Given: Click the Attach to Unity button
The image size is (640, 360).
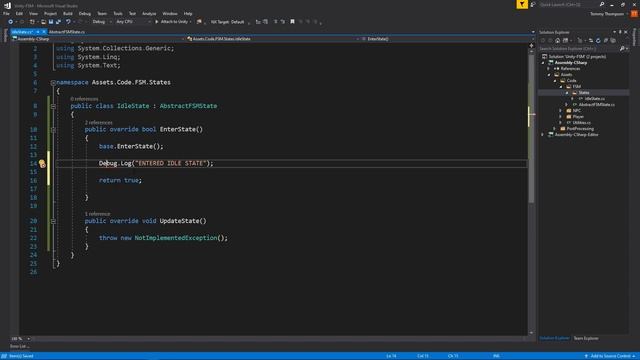Looking at the screenshot, I should click(x=173, y=22).
